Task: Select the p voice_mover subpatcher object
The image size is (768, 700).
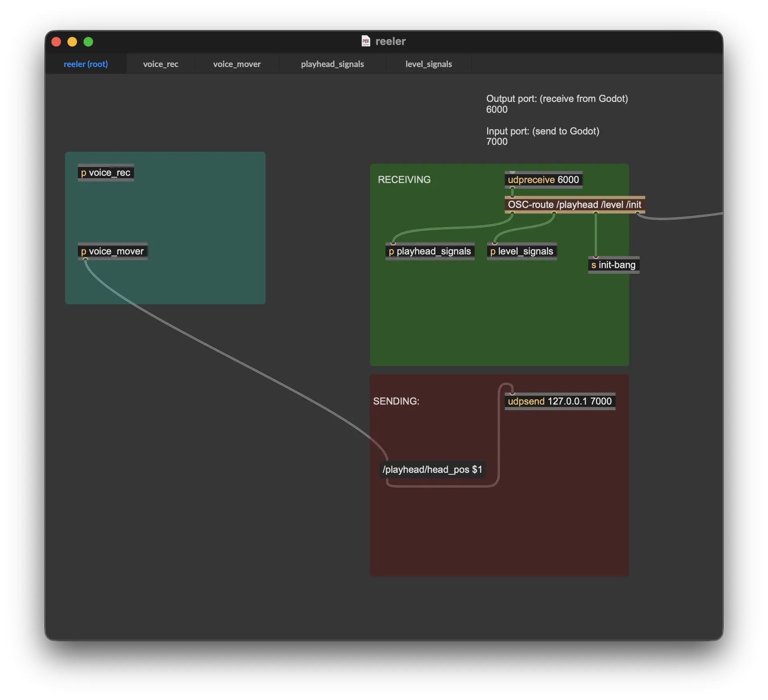Action: (x=113, y=251)
